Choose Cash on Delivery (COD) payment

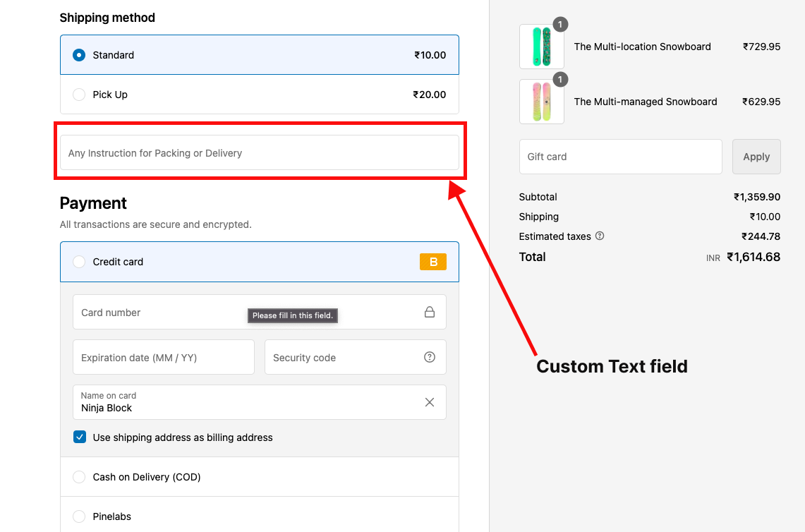[79, 477]
